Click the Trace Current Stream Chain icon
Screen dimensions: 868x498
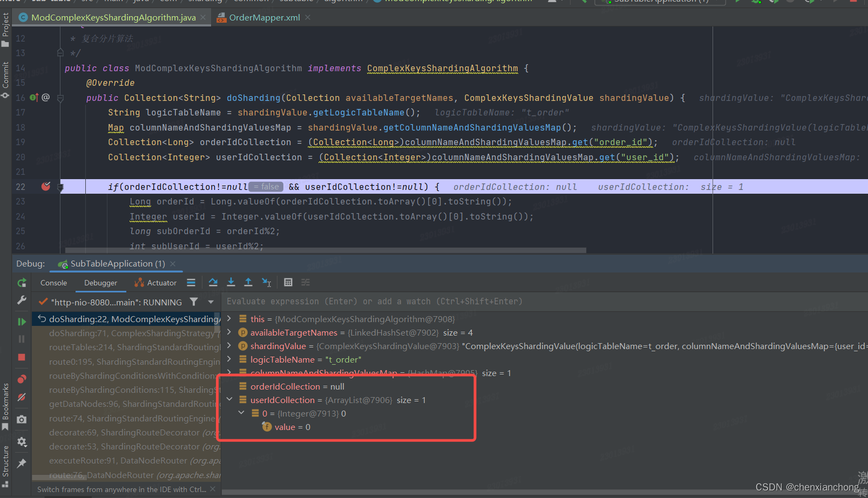pyautogui.click(x=306, y=282)
